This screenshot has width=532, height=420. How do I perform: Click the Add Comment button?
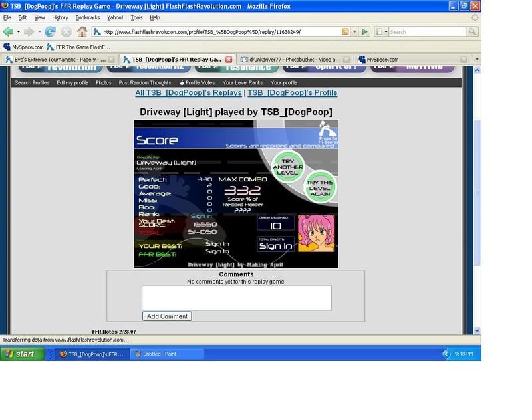(x=167, y=316)
